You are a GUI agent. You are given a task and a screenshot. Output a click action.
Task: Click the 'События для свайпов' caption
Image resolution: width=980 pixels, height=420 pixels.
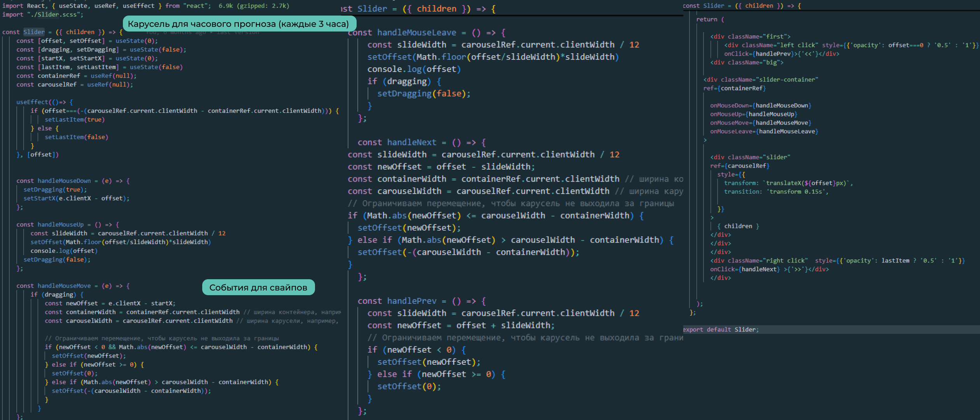(258, 287)
